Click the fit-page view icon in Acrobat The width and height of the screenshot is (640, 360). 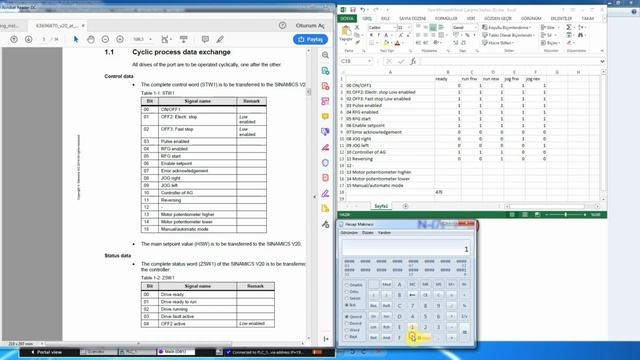[x=165, y=39]
